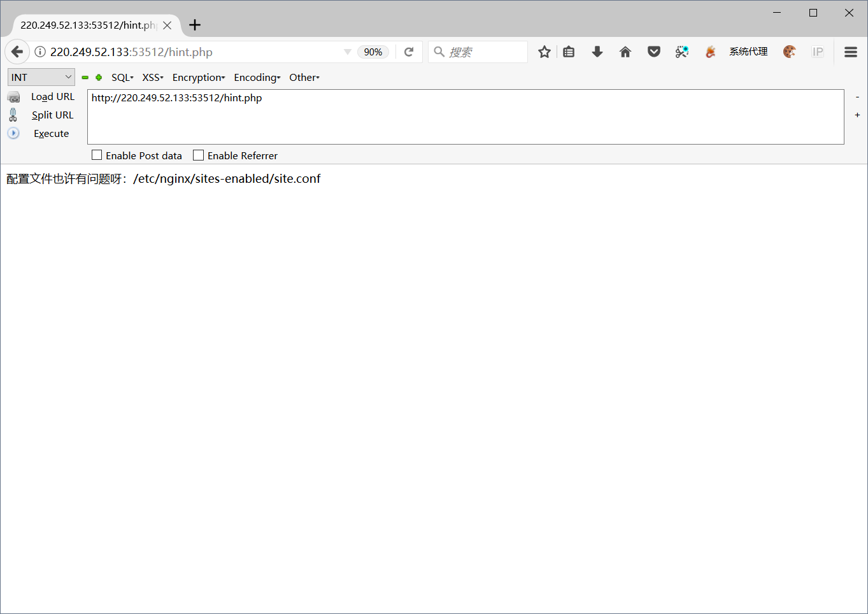Open the Firefox hamburger menu
868x614 pixels.
coord(851,52)
